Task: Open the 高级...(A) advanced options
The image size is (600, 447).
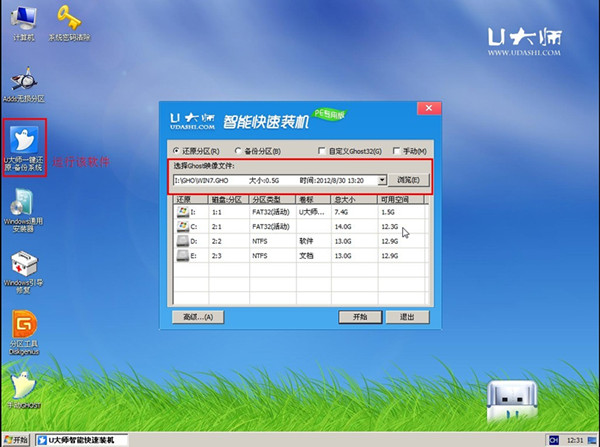Action: tap(194, 316)
